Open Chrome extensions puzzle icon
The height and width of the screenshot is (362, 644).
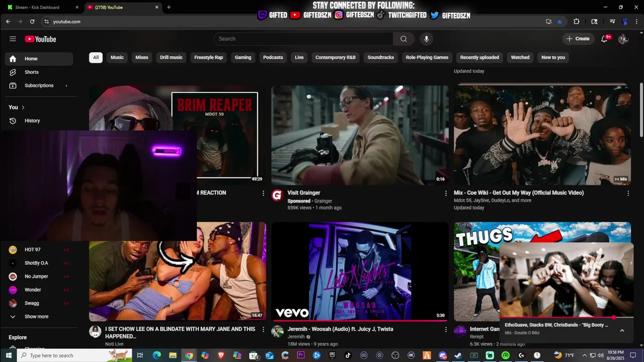[x=577, y=22]
